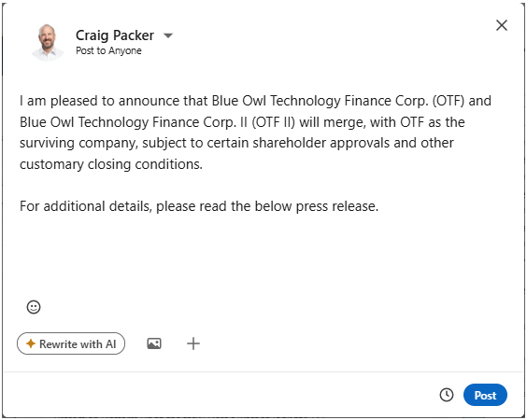Schedule the post using the clock icon
Screen dimensions: 527x420
[x=447, y=395]
